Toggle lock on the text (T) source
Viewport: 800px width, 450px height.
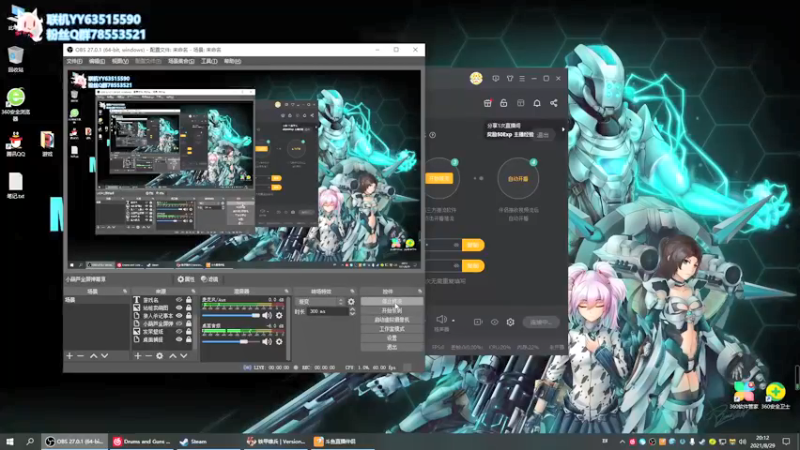[x=189, y=300]
